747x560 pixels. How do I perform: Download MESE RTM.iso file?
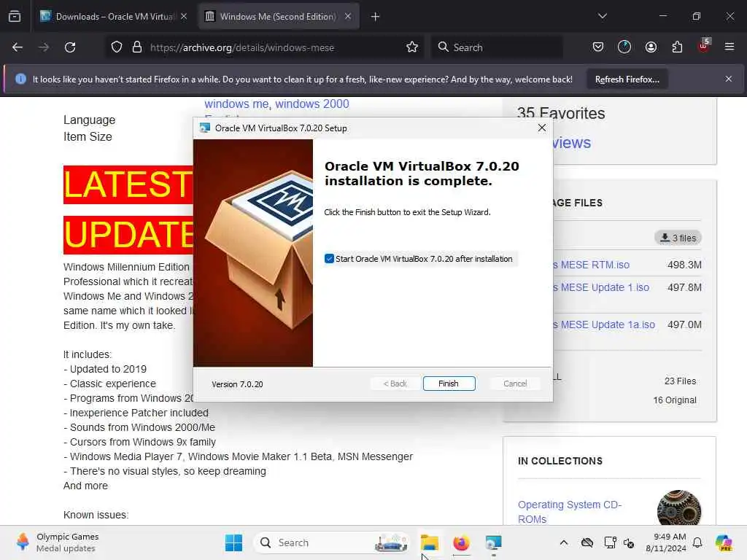click(x=591, y=265)
